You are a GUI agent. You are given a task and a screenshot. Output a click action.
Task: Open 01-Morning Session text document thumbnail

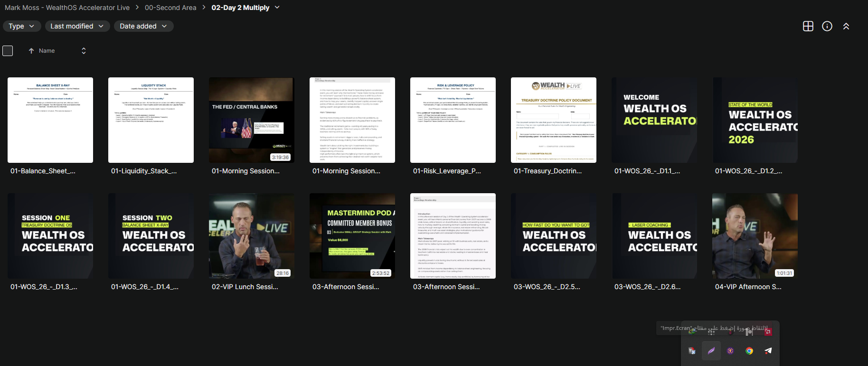click(352, 120)
